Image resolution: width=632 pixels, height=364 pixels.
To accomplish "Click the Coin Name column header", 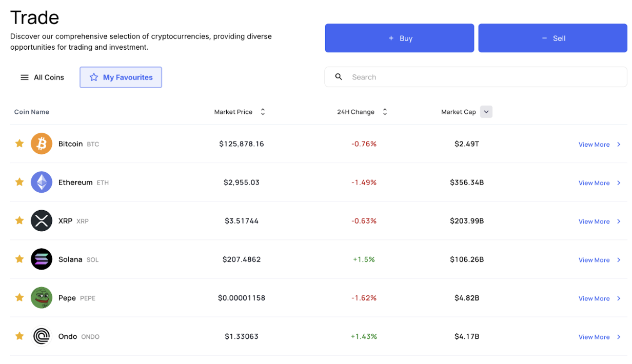I will tap(32, 112).
